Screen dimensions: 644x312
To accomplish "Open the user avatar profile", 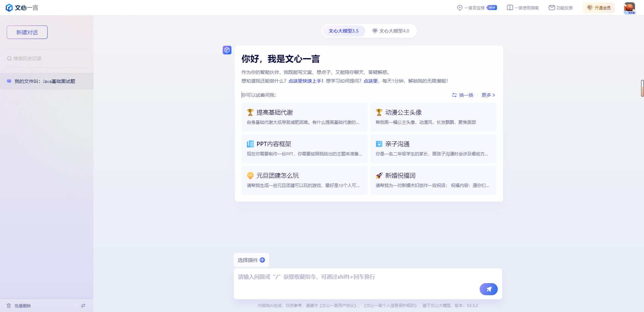I will pos(630,8).
